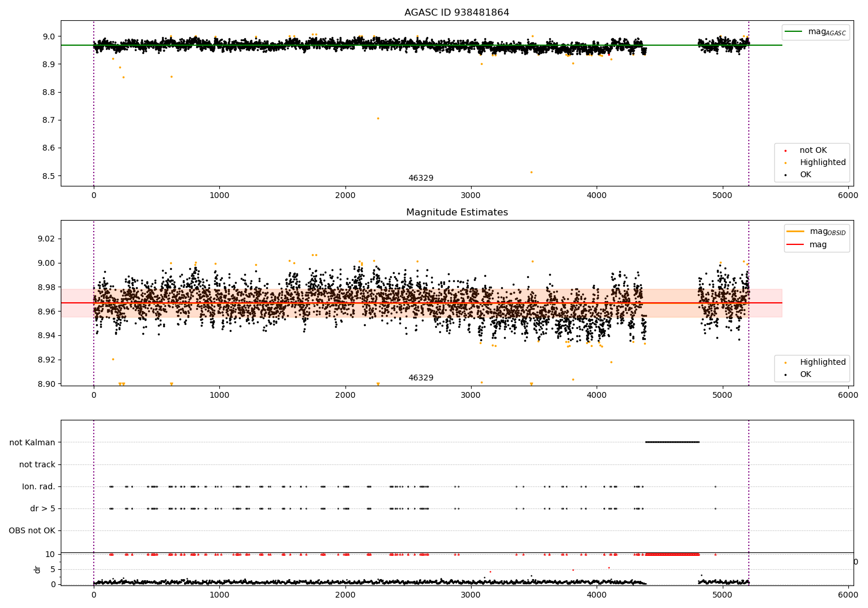Click the 'not OK' legend label in the top plot
868x608 pixels.
[813, 151]
